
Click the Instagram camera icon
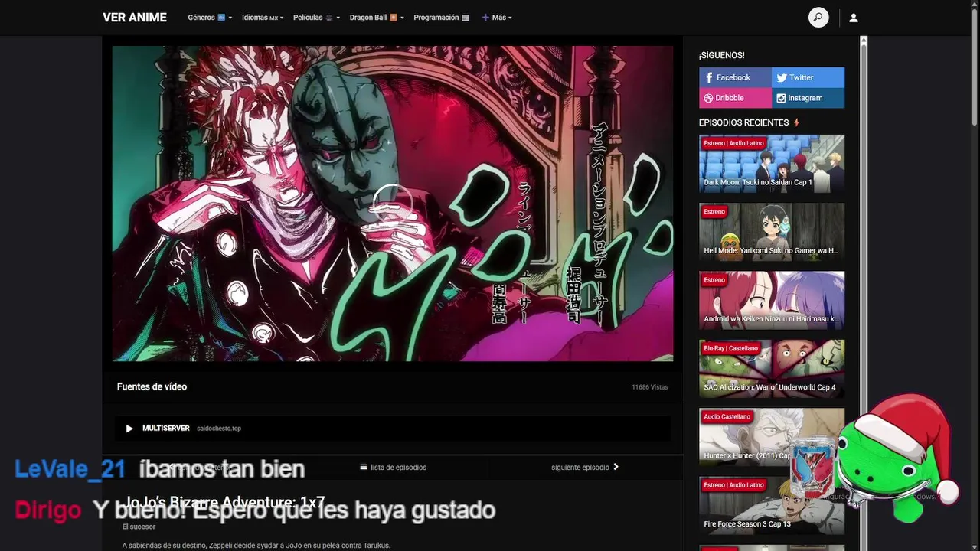pyautogui.click(x=781, y=98)
